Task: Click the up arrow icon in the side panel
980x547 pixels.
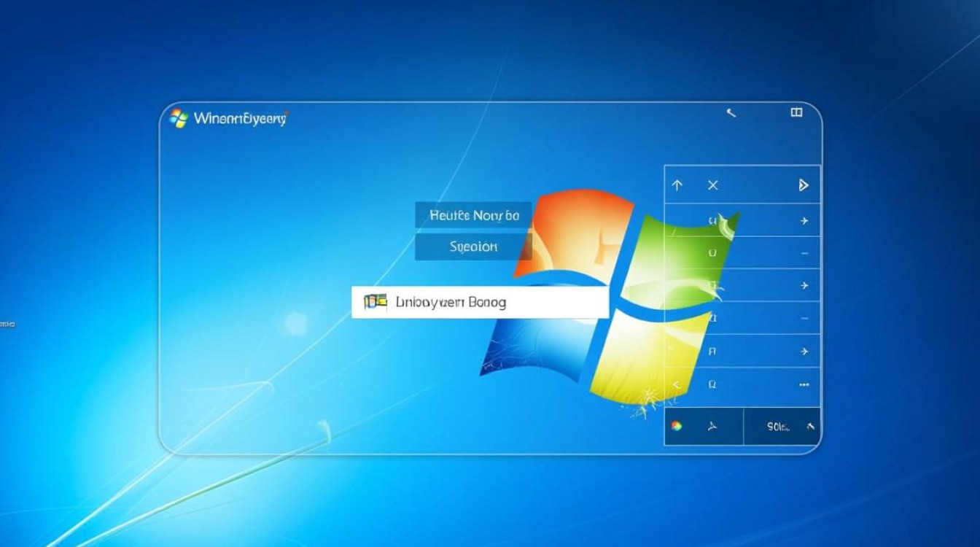Action: pos(677,185)
